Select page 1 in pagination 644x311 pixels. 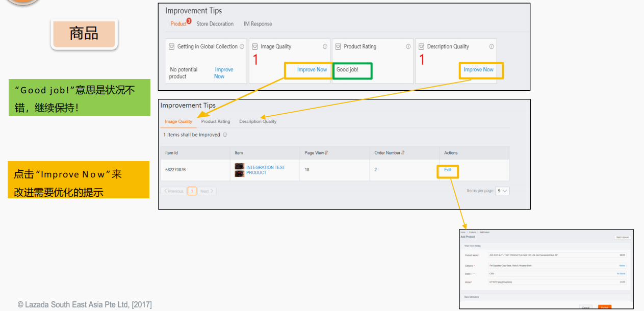point(192,191)
